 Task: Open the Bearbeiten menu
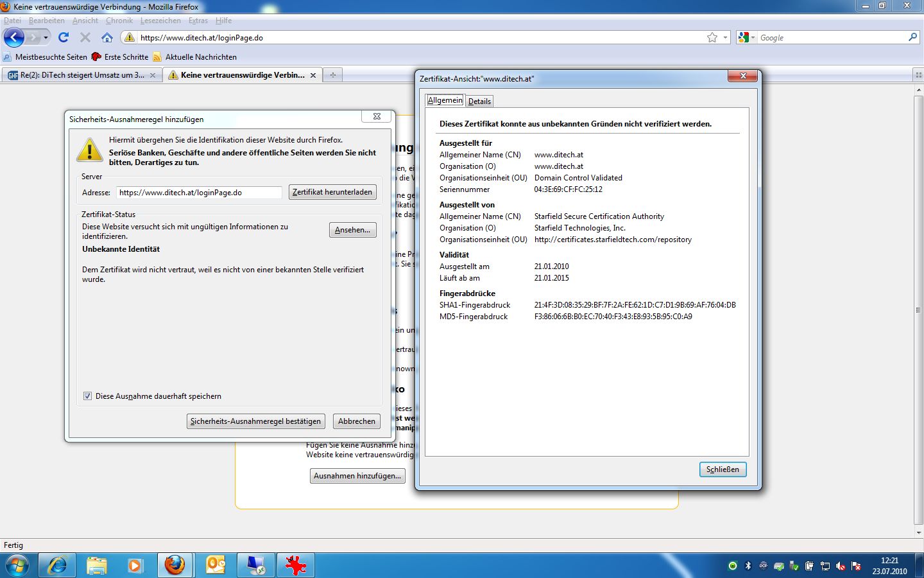click(x=46, y=21)
